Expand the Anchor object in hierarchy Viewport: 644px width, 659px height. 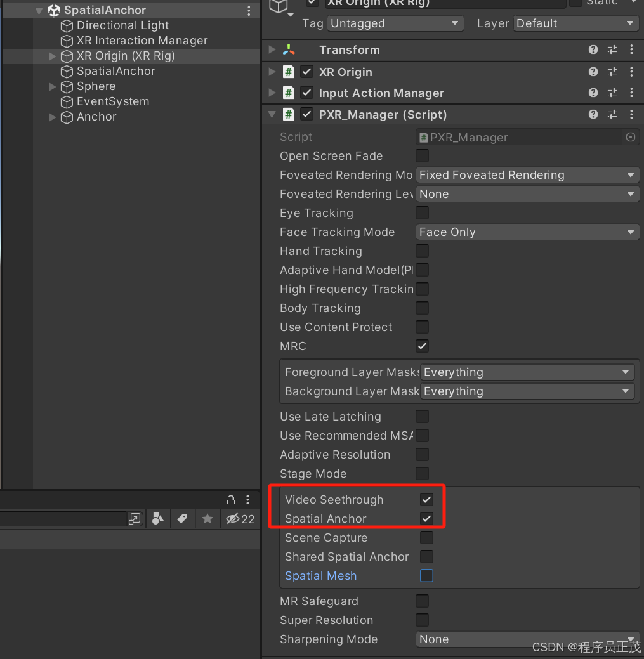coord(52,117)
